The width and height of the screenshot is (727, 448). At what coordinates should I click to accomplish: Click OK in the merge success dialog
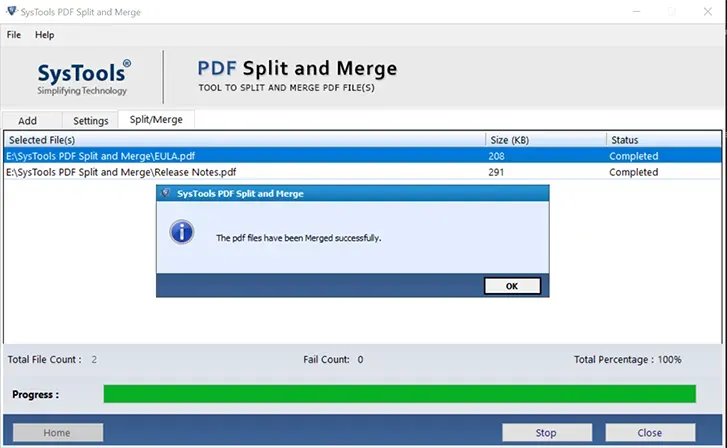coord(512,286)
